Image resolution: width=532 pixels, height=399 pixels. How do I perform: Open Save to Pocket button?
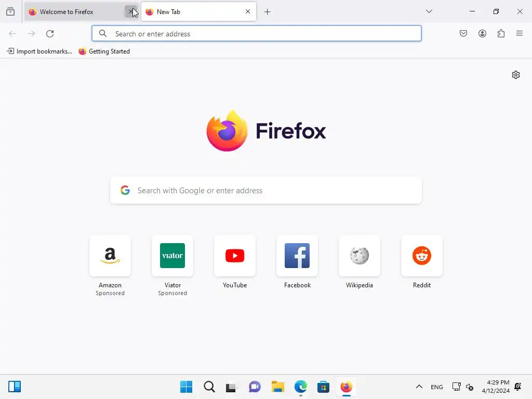coord(463,34)
